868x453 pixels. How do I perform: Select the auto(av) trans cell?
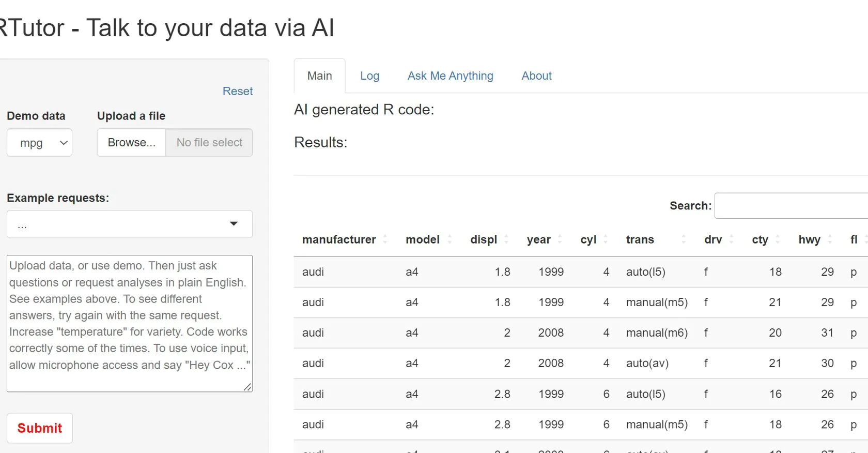click(647, 364)
